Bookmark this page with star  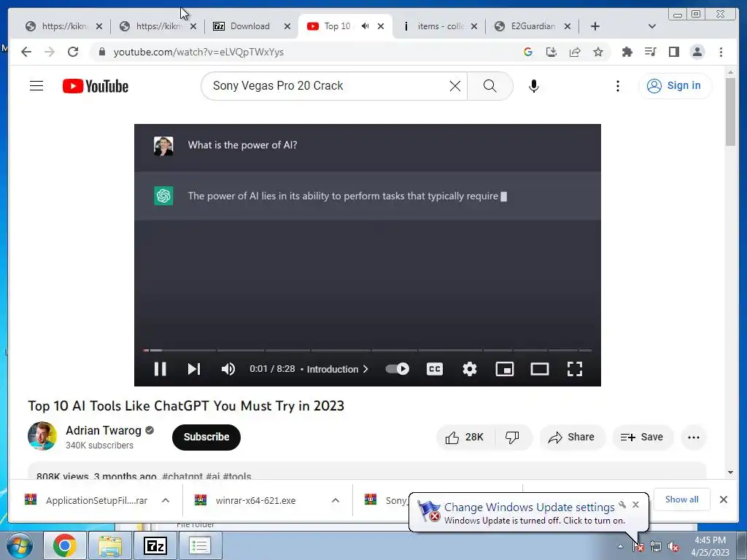pyautogui.click(x=598, y=52)
